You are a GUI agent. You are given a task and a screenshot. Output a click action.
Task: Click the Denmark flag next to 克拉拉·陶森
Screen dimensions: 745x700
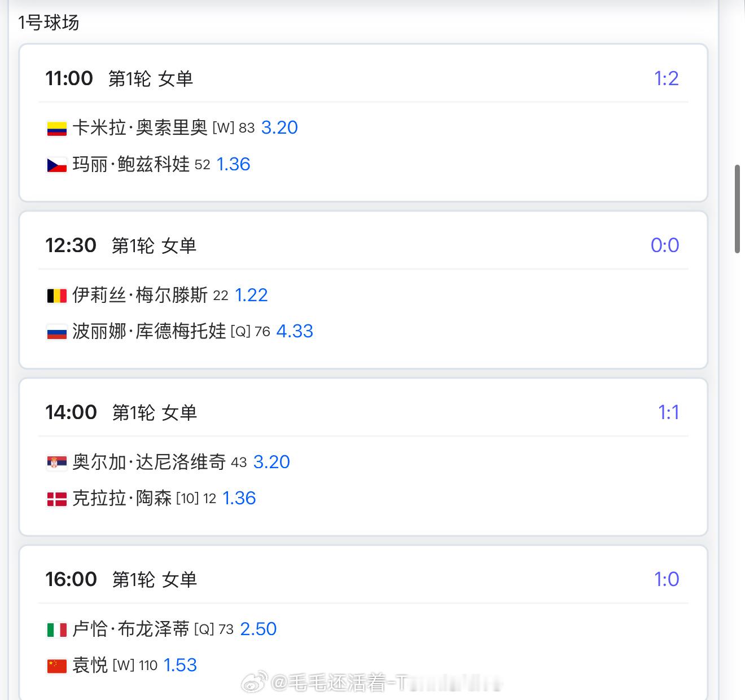tap(56, 499)
